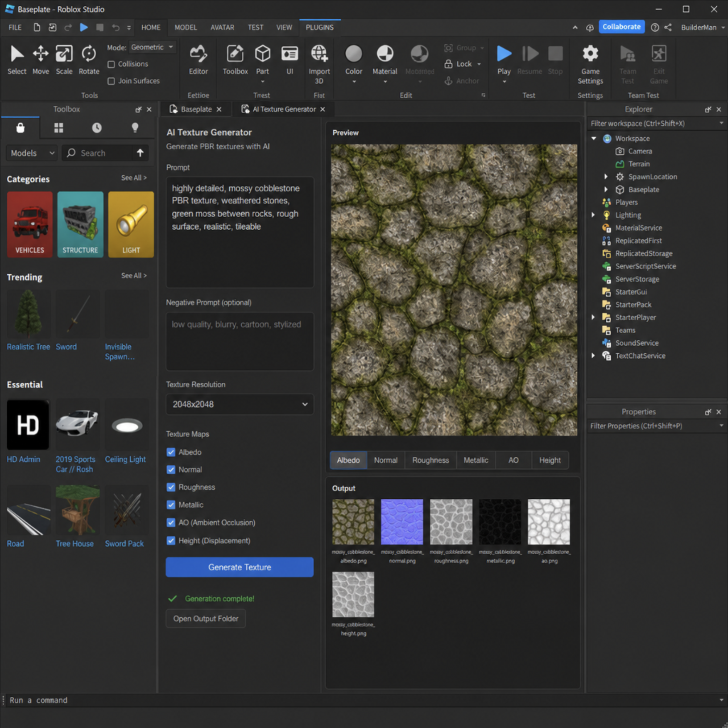Open the MODEL ribbon tab
The image size is (728, 728).
(x=186, y=27)
